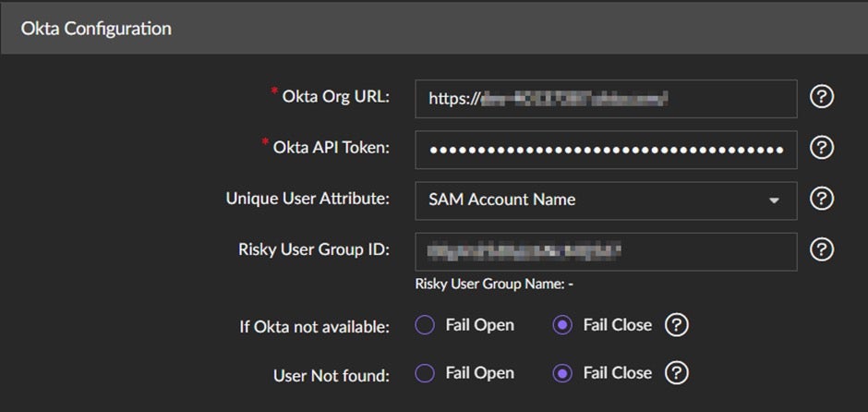This screenshot has width=868, height=412.
Task: Click the Risky User Group Name text
Action: click(x=494, y=285)
